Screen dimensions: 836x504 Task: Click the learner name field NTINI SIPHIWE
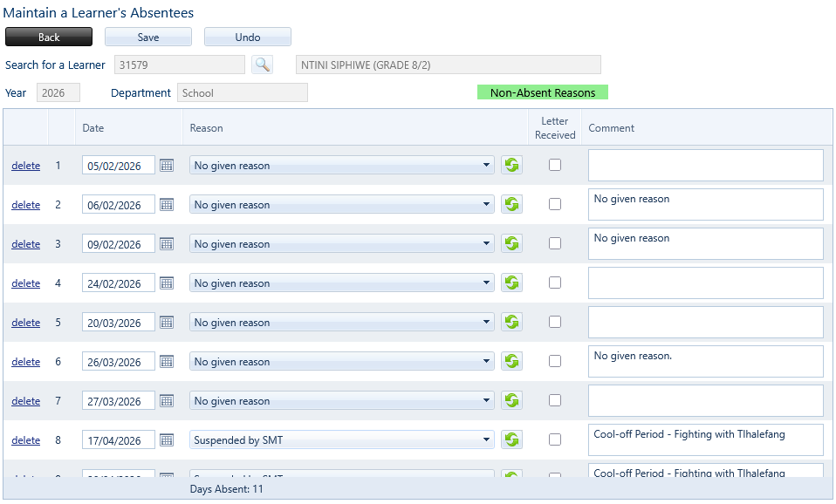pyautogui.click(x=449, y=65)
